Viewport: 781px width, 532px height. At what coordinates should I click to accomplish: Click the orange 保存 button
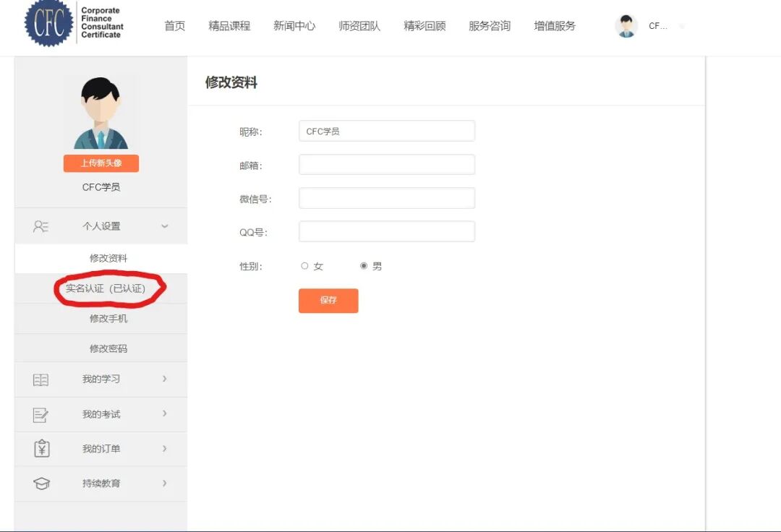pos(328,301)
